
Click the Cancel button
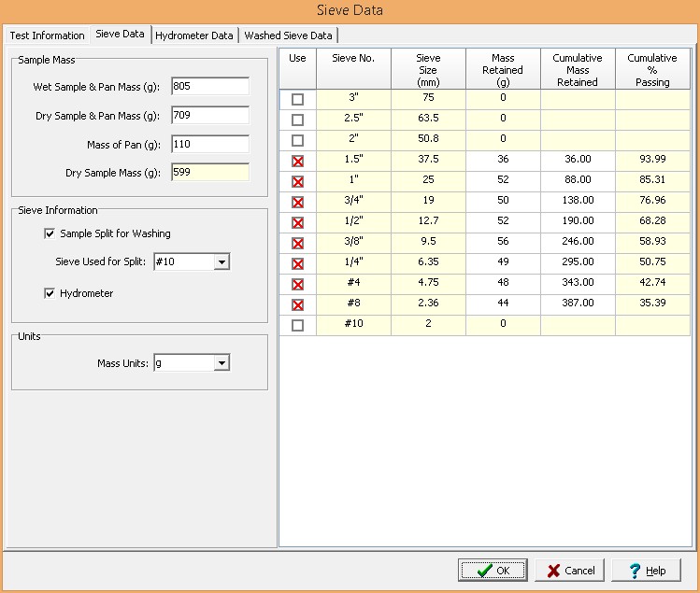point(570,571)
